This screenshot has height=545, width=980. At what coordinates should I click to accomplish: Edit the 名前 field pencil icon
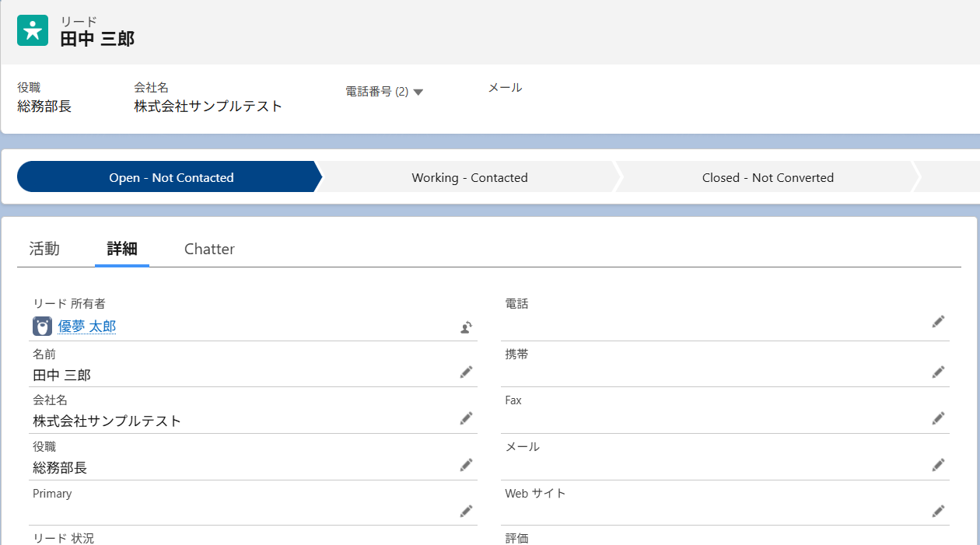click(x=466, y=372)
